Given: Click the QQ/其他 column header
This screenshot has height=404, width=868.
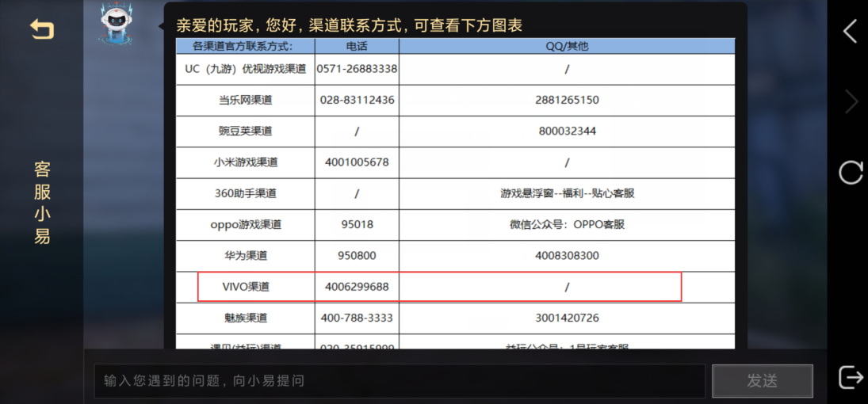Looking at the screenshot, I should (x=567, y=46).
